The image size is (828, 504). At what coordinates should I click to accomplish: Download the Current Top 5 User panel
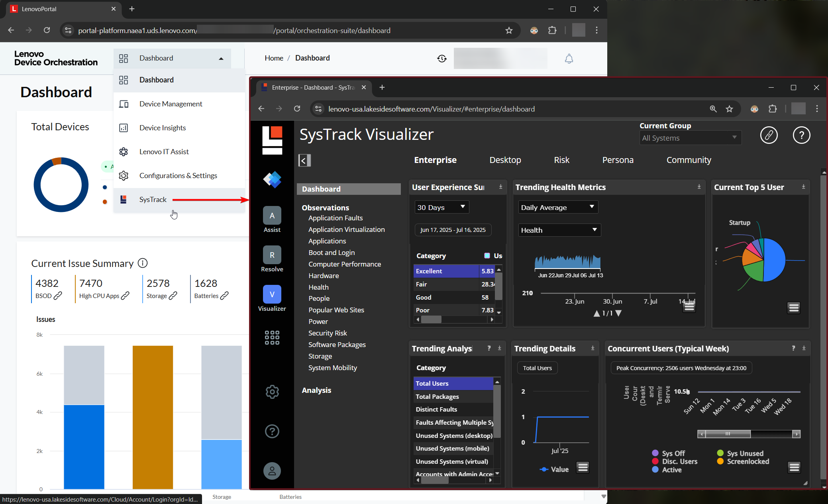pos(803,187)
